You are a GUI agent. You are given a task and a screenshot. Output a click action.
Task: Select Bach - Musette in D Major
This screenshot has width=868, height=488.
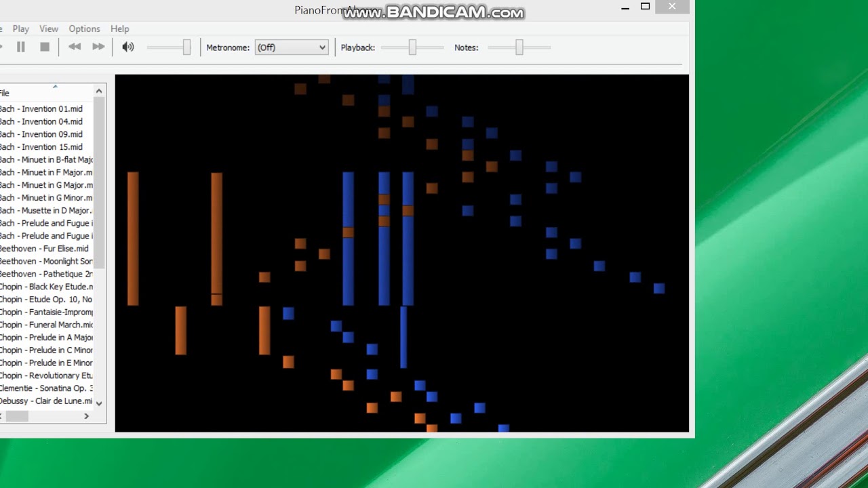coord(46,210)
